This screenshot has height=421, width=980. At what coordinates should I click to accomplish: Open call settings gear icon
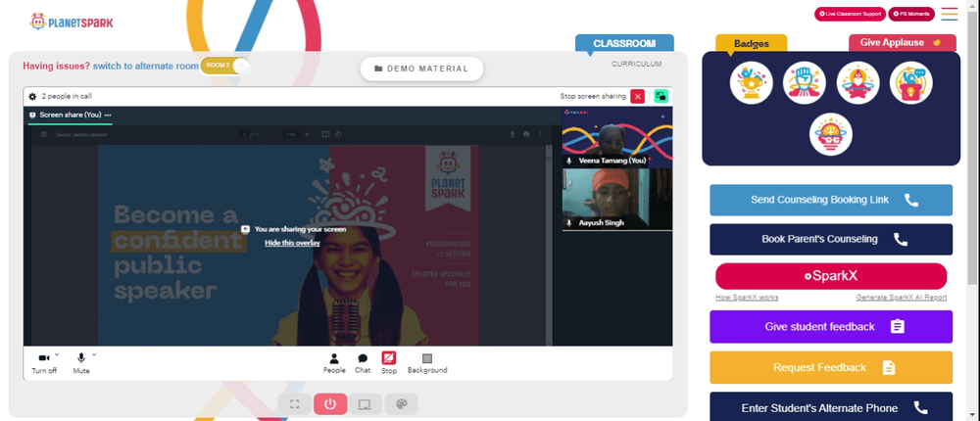pyautogui.click(x=32, y=97)
